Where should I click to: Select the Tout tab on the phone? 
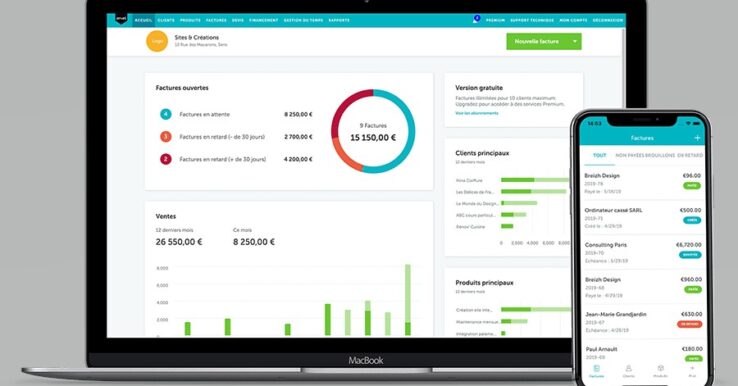(x=600, y=155)
